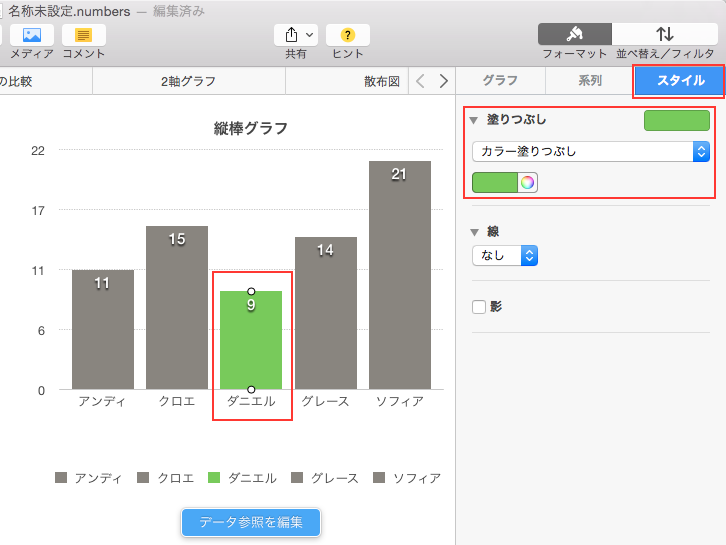
Task: Open the color fill type dropdown
Action: coord(590,152)
